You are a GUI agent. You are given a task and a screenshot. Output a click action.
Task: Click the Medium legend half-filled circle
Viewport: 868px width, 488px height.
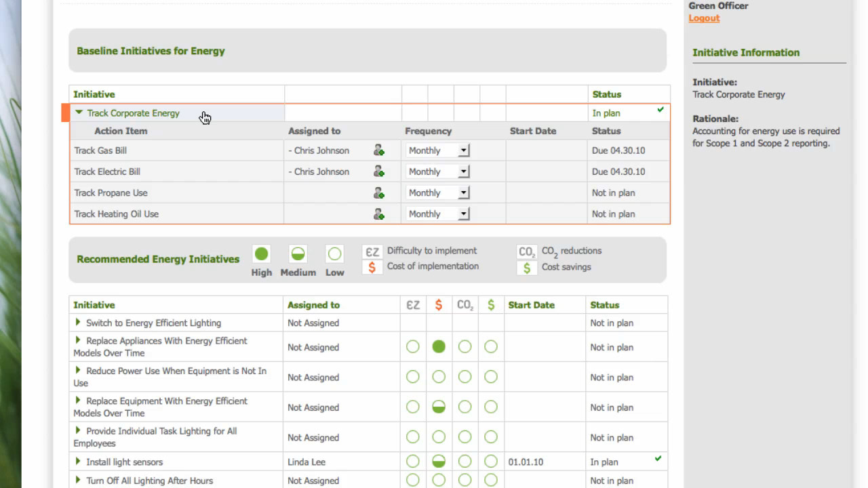[298, 254]
